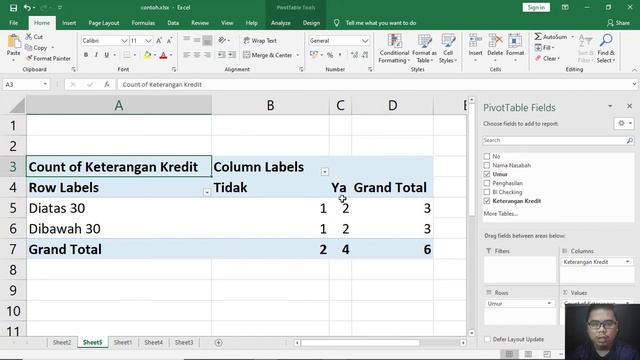Click the Paste clipboard icon
The image size is (640, 360).
point(13,41)
